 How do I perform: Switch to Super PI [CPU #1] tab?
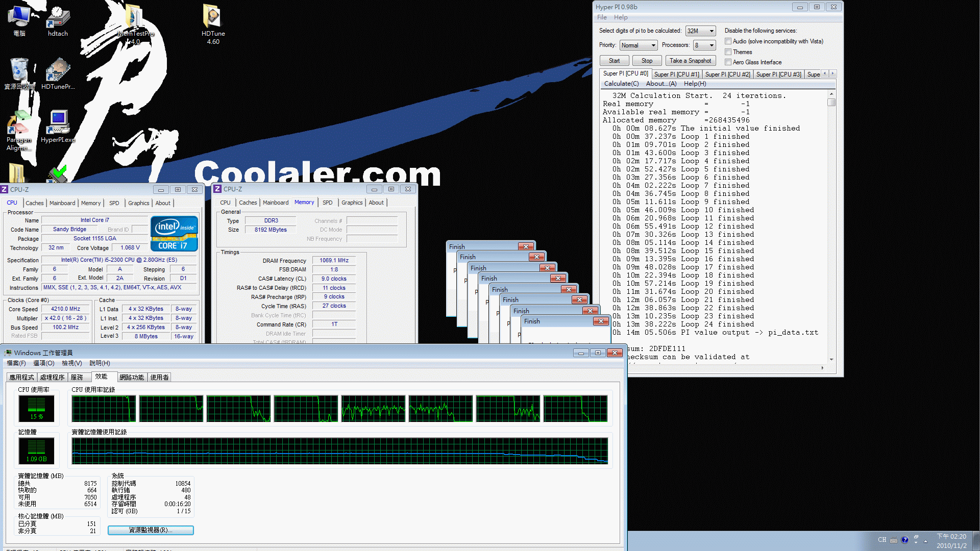coord(676,74)
